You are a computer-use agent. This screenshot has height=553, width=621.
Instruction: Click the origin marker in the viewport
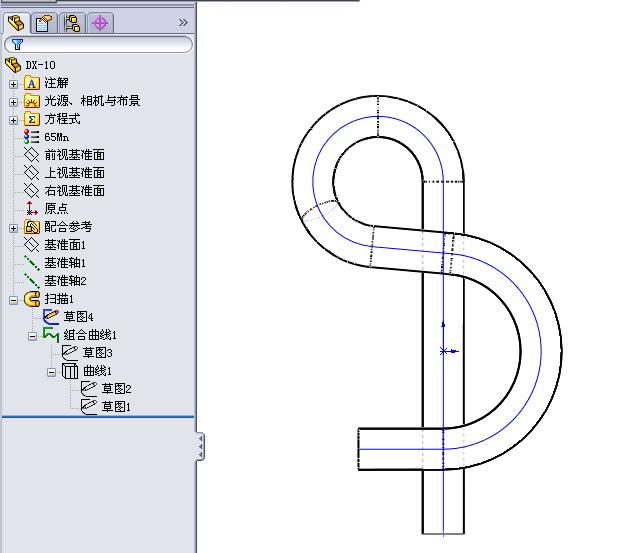point(444,351)
